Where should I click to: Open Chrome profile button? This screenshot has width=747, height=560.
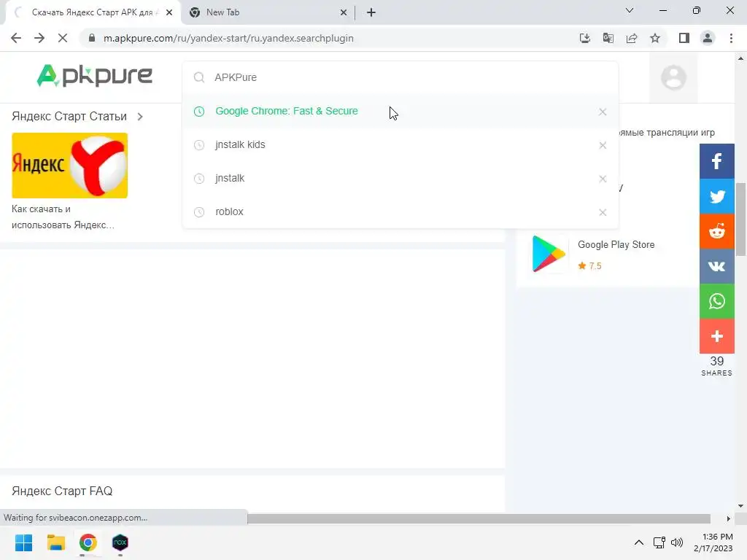point(708,38)
